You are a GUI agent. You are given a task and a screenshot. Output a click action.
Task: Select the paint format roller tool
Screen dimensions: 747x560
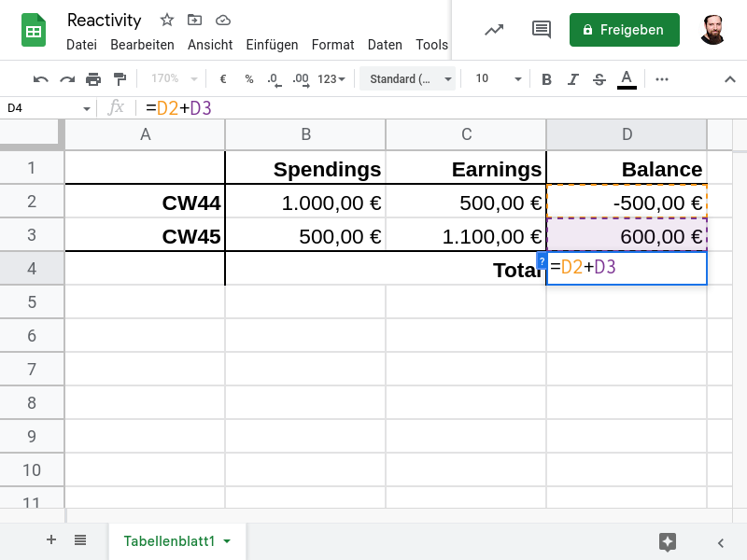(120, 79)
